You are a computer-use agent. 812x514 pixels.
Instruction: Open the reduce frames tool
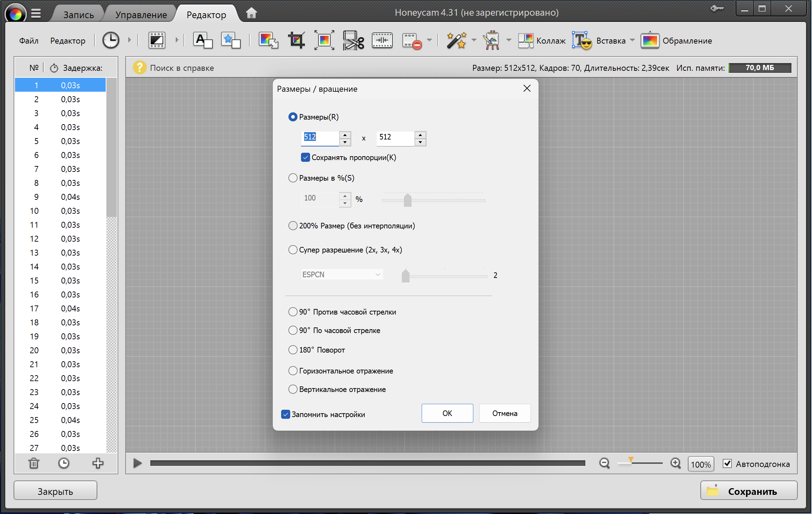pyautogui.click(x=382, y=40)
